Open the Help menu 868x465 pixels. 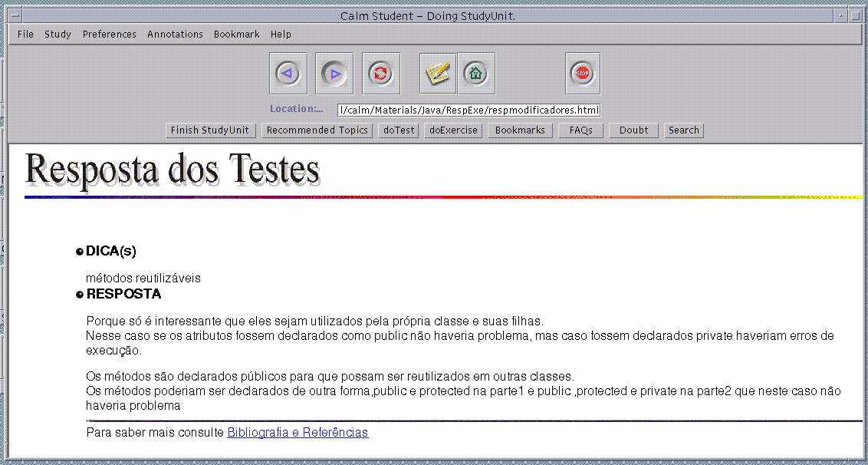pyautogui.click(x=281, y=35)
